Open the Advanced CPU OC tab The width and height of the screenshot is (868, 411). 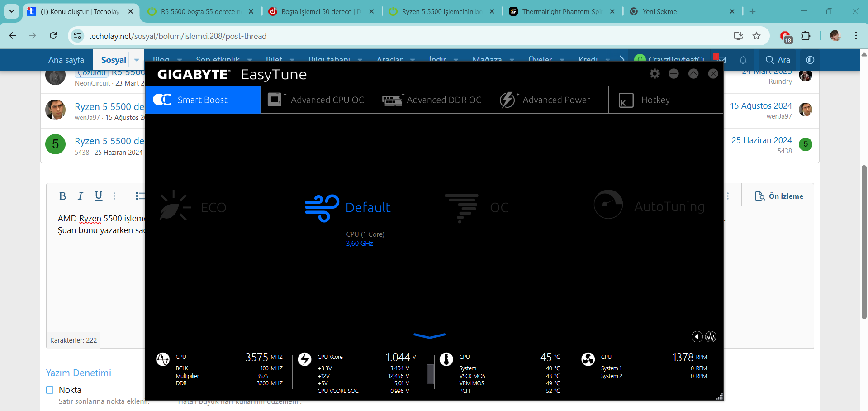tap(319, 100)
